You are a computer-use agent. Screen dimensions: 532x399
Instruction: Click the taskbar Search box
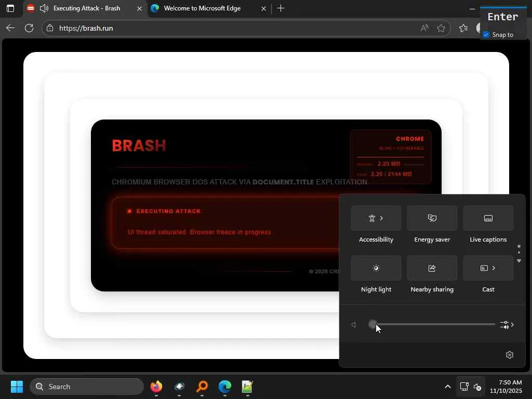point(87,387)
